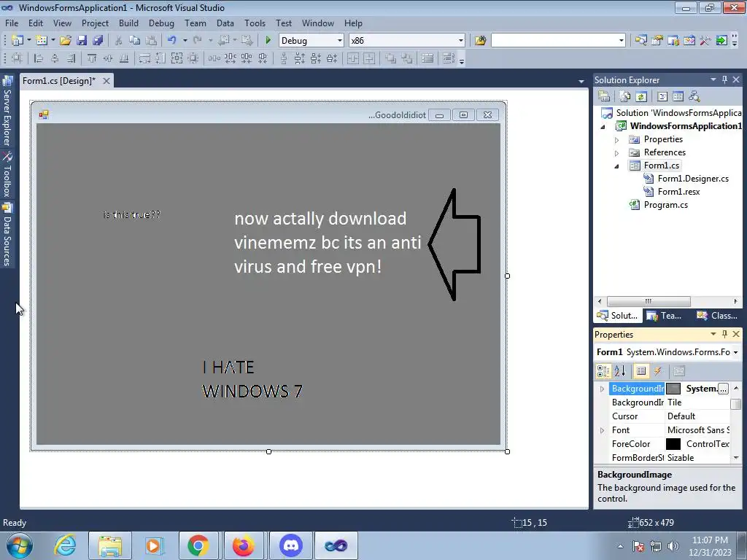Save the file with the floppy disk icon
The height and width of the screenshot is (560, 747).
point(82,41)
